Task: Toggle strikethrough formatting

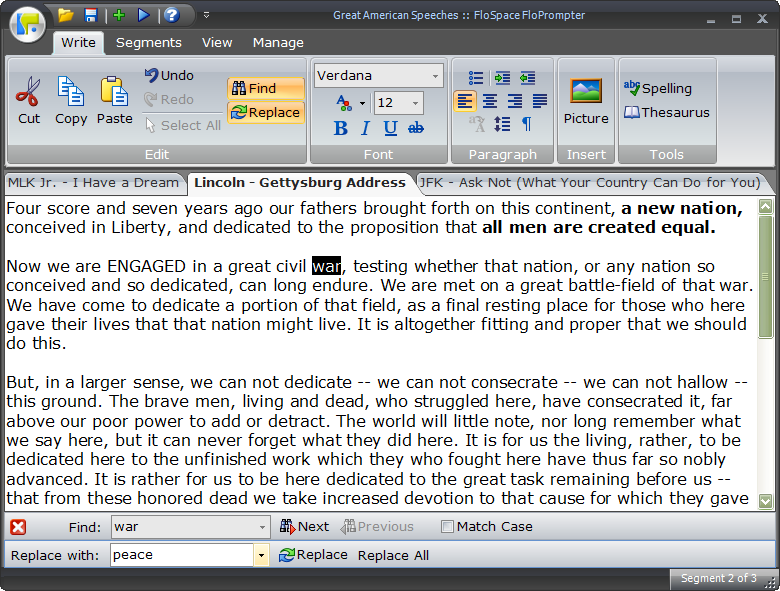Action: [x=416, y=128]
